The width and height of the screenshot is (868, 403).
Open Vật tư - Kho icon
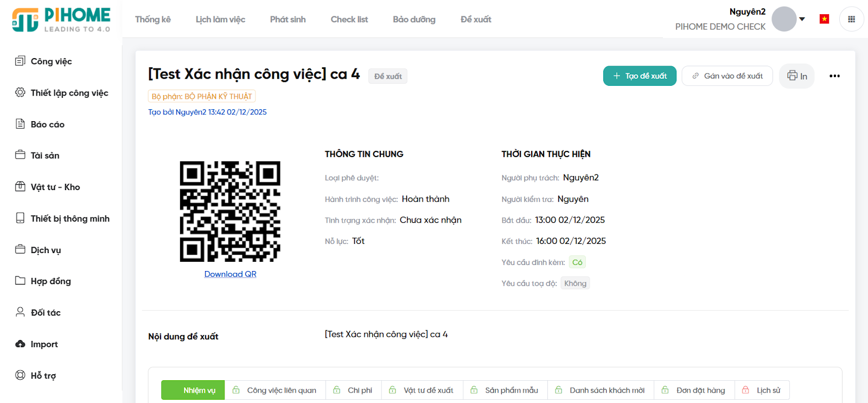[20, 186]
